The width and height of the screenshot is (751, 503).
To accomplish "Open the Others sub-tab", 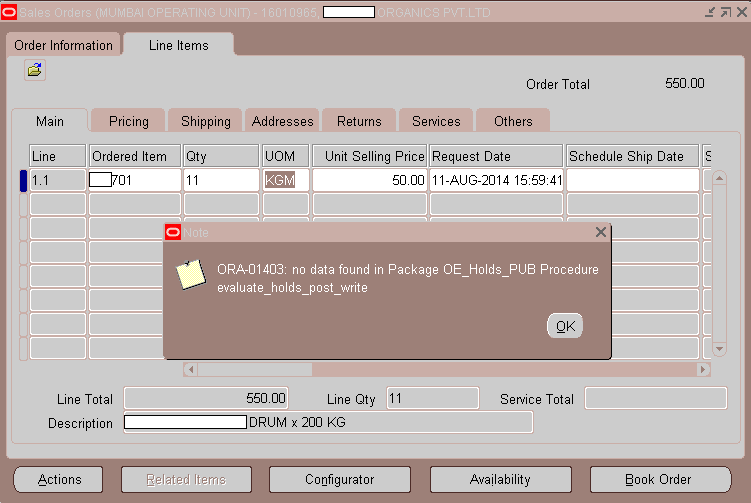I will pyautogui.click(x=513, y=121).
